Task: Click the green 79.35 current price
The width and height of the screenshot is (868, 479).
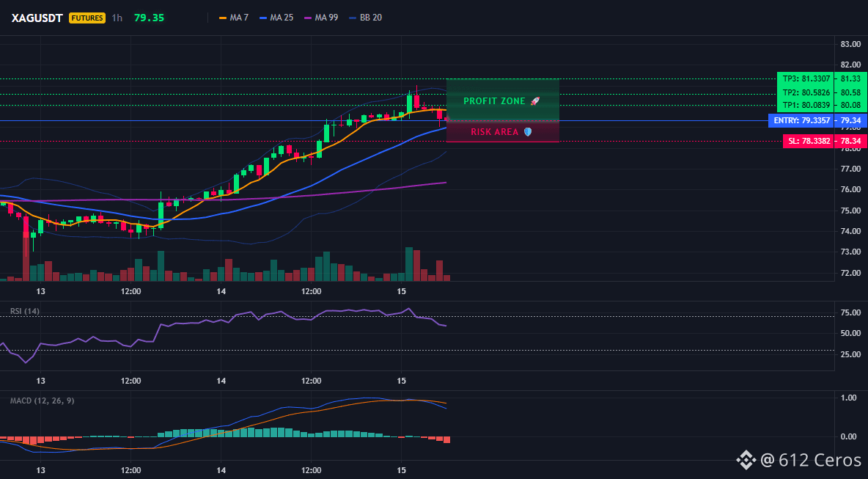Action: coord(149,18)
